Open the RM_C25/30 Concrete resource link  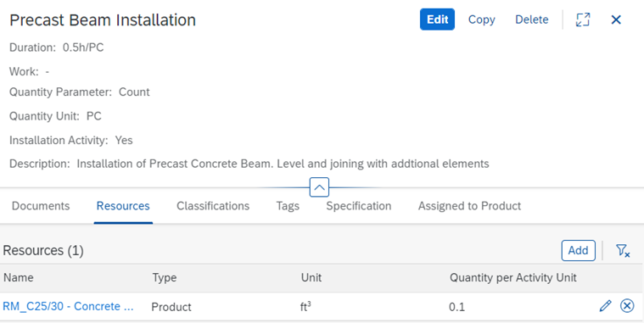pos(68,307)
